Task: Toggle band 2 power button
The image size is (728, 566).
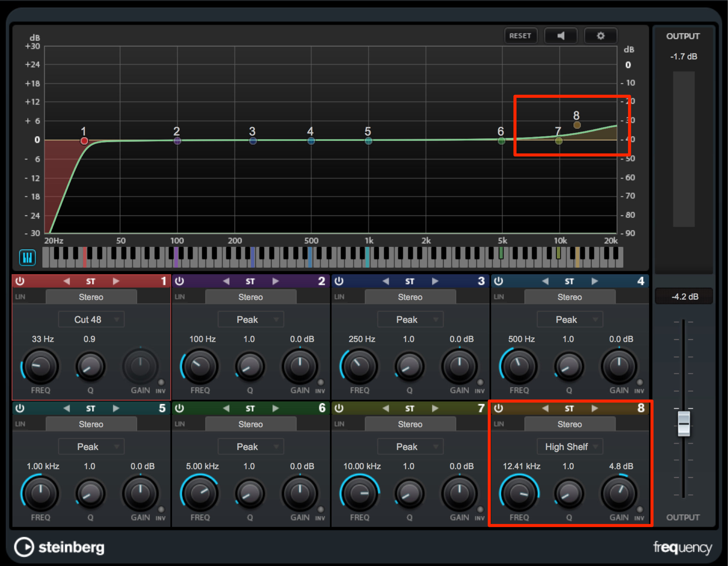Action: tap(180, 281)
